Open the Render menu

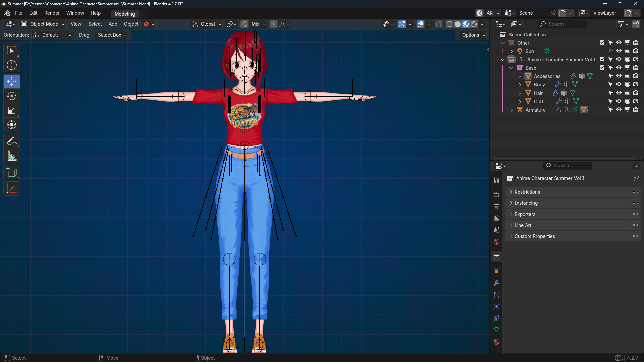tap(52, 13)
